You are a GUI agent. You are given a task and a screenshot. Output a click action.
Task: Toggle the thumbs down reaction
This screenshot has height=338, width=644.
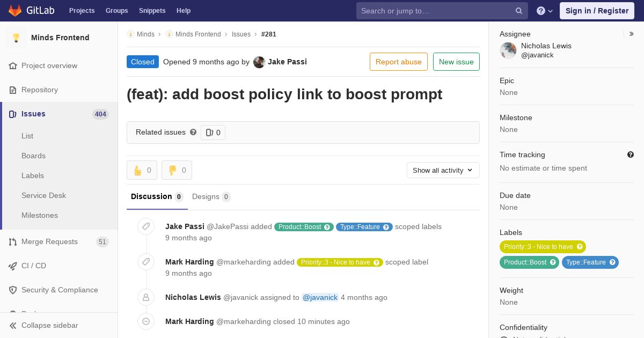coord(177,170)
